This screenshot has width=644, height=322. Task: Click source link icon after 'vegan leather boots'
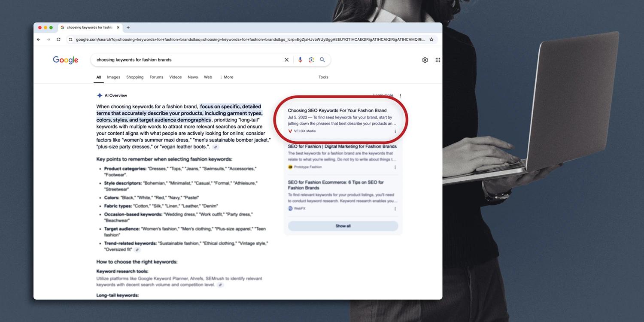pyautogui.click(x=216, y=147)
